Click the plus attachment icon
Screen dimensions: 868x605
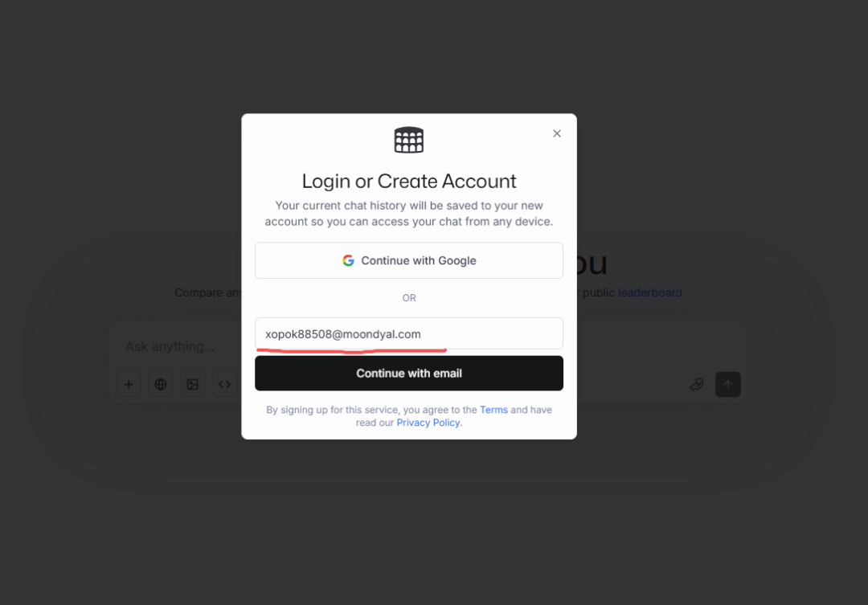point(129,384)
